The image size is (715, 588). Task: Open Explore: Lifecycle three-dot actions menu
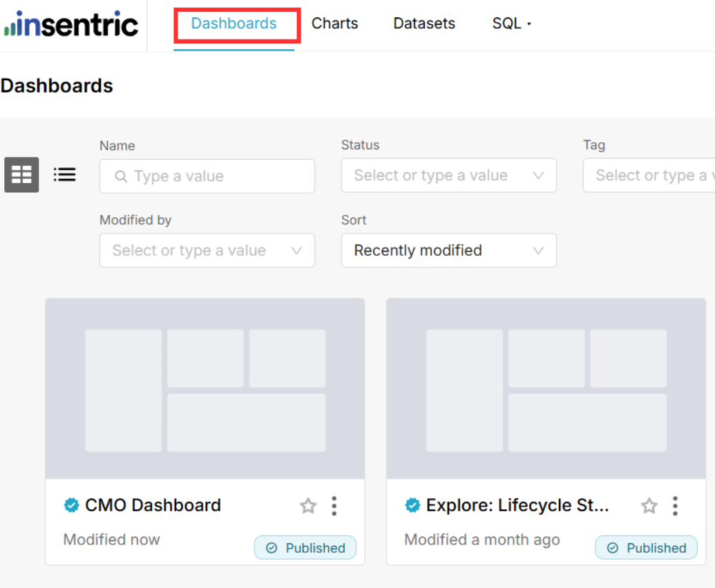click(x=675, y=506)
